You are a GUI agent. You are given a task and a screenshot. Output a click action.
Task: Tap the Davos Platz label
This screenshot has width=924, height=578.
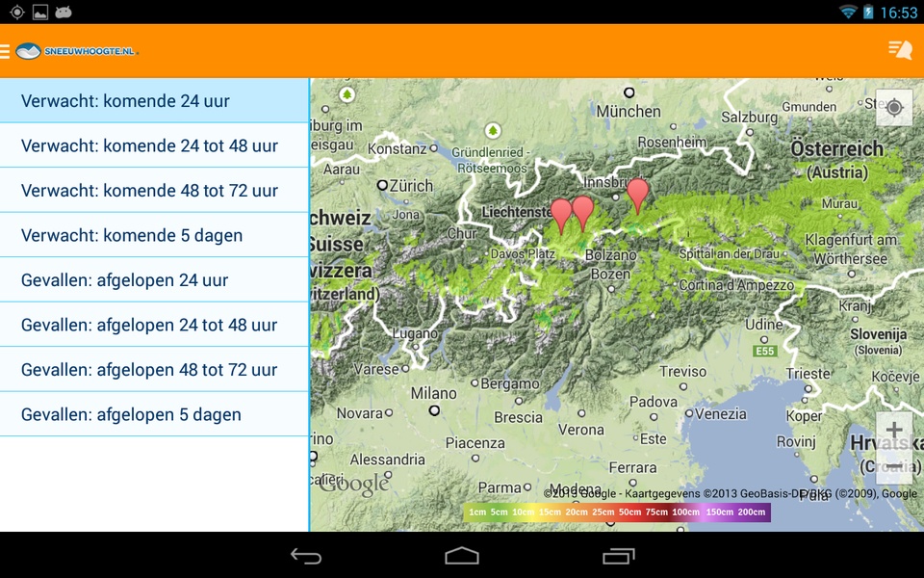[523, 254]
